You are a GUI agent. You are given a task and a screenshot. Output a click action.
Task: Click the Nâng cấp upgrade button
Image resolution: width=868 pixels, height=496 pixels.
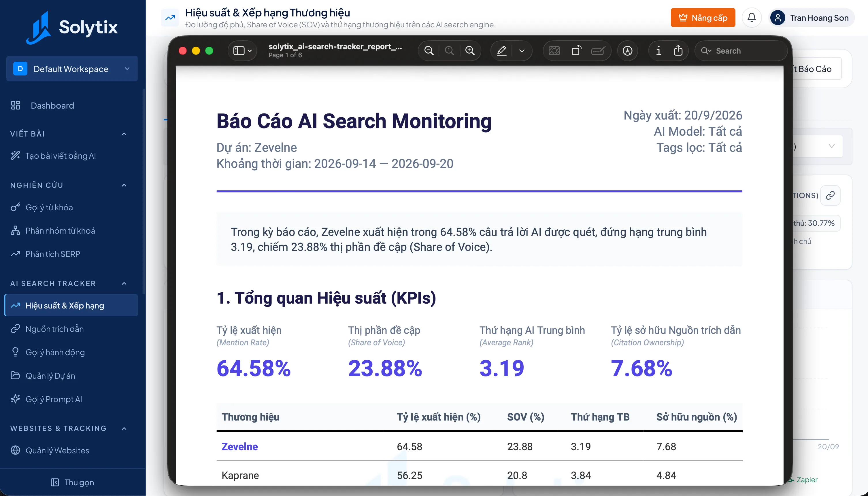click(703, 18)
